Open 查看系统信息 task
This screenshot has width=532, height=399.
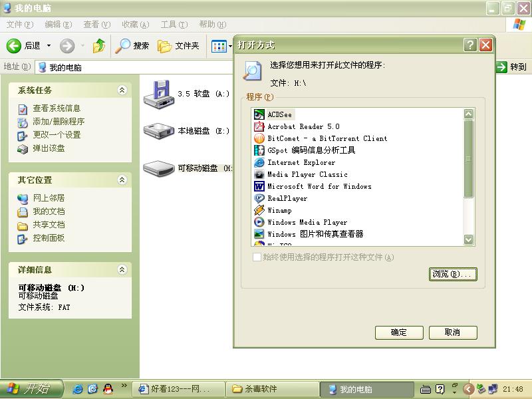(x=49, y=108)
